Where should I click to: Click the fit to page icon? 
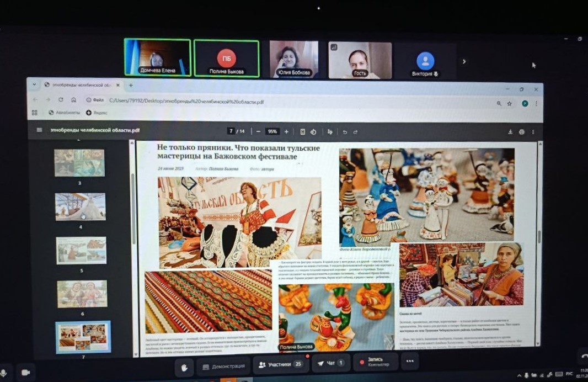click(302, 131)
